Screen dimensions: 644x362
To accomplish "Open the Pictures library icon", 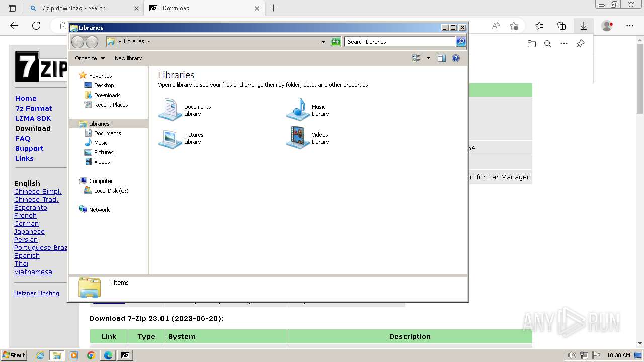I will tap(170, 138).
